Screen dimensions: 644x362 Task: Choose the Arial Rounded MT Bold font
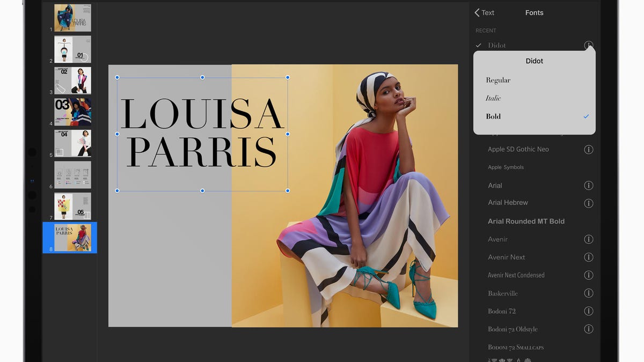(x=526, y=221)
